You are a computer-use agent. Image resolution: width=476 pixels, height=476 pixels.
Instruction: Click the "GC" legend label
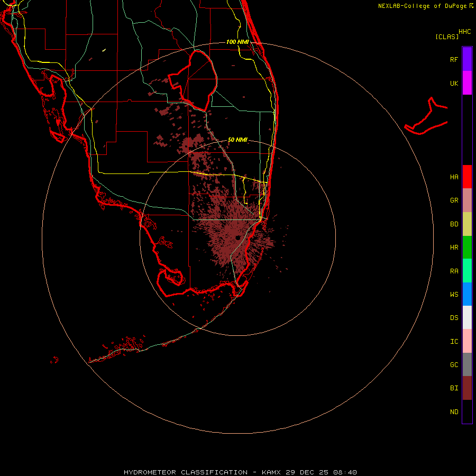454,365
